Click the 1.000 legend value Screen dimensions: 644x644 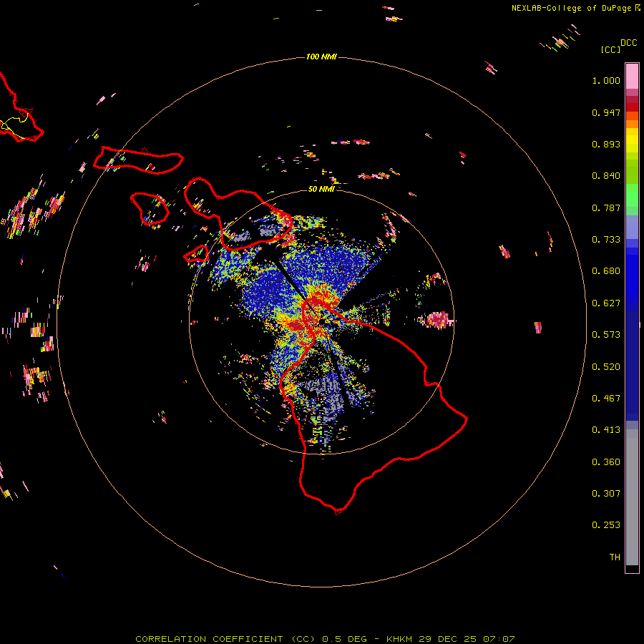tap(606, 80)
